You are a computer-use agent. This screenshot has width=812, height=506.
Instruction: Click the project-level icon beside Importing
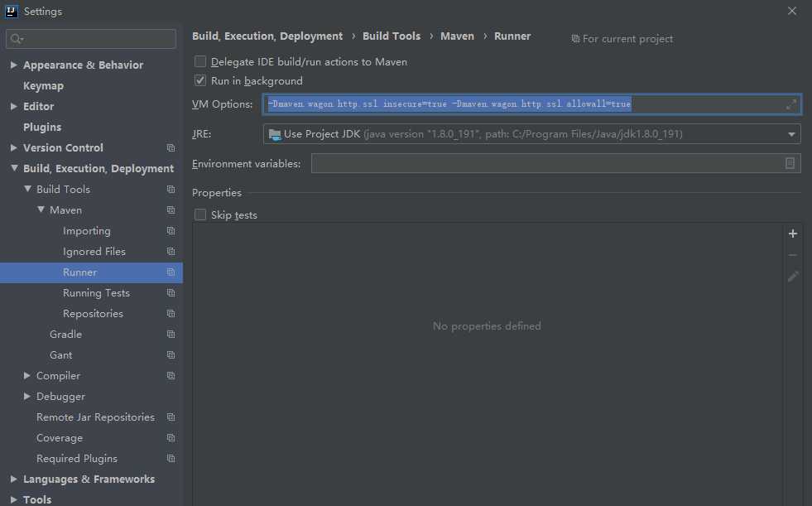171,231
